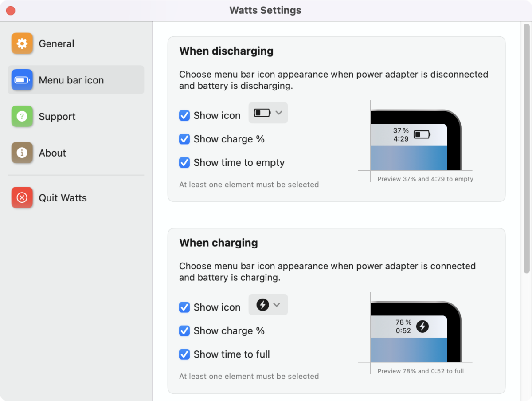This screenshot has width=532, height=401.
Task: Open the charging icon style dropdown
Action: [x=268, y=305]
